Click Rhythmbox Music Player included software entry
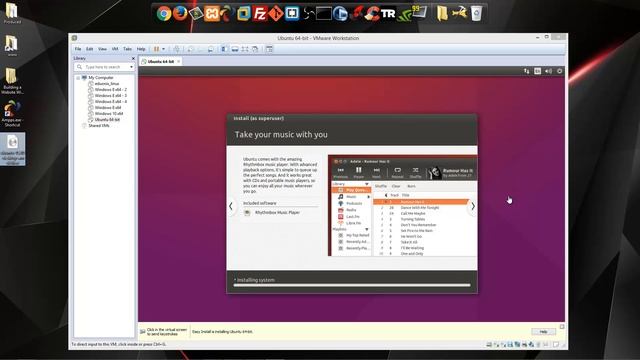640x360 pixels. click(x=277, y=213)
